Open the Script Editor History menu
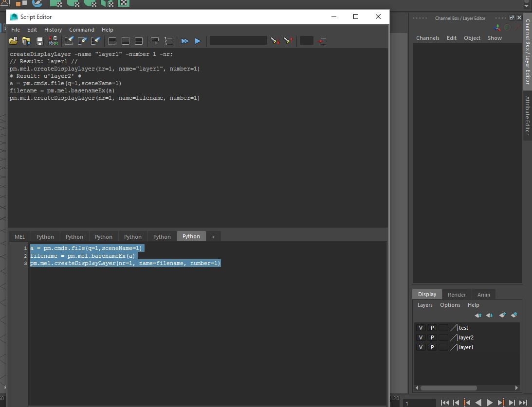Image resolution: width=532 pixels, height=407 pixels. coord(53,30)
